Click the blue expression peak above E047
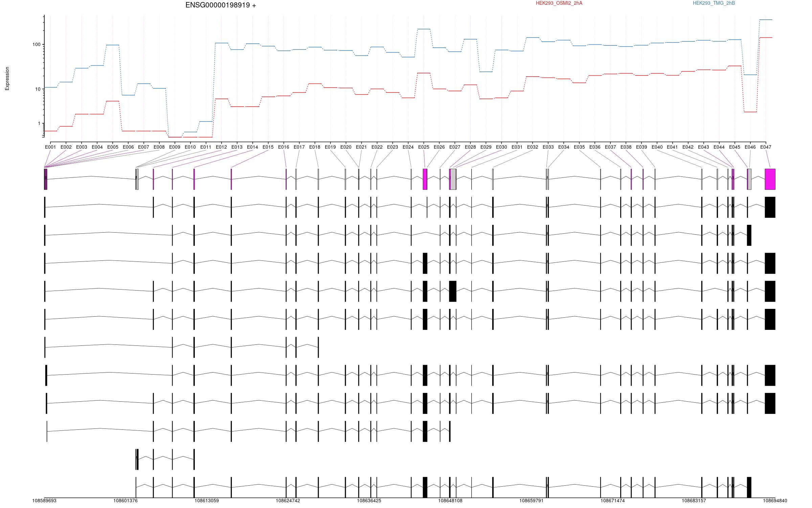The height and width of the screenshot is (508, 812). click(766, 20)
